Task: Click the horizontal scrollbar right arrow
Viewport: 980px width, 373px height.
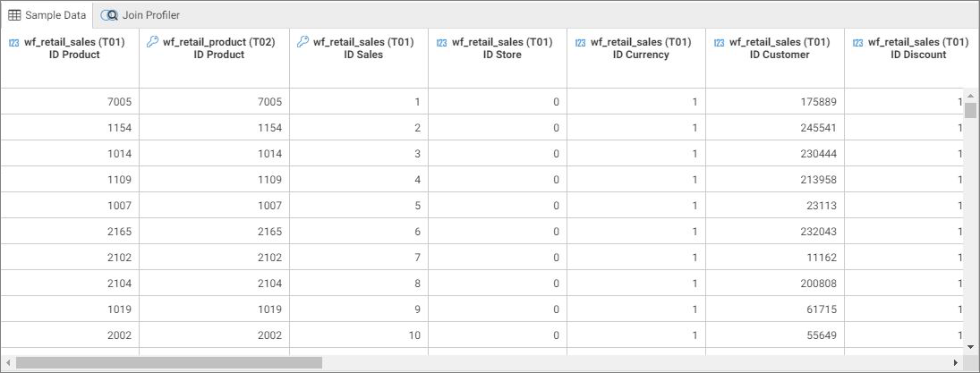Action: (x=956, y=363)
